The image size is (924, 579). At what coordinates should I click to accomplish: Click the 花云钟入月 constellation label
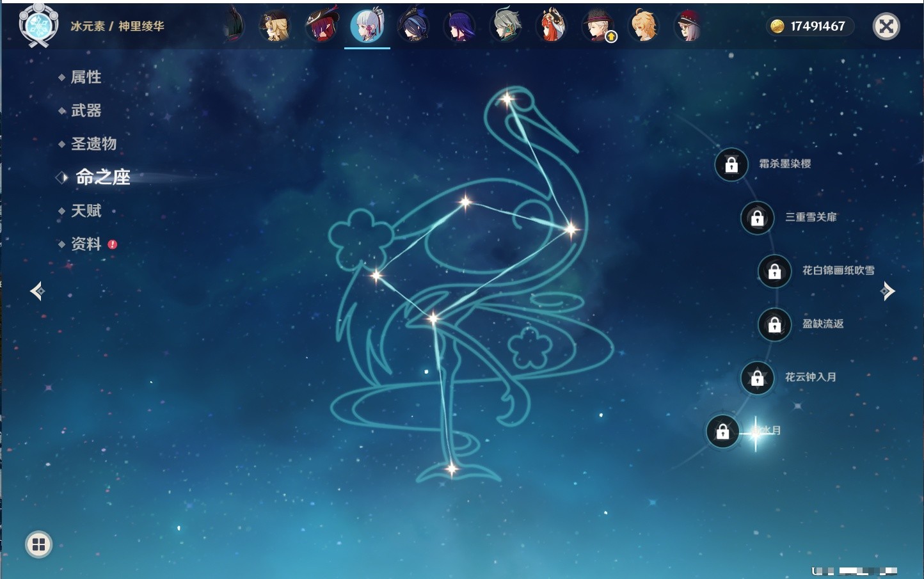tap(811, 377)
